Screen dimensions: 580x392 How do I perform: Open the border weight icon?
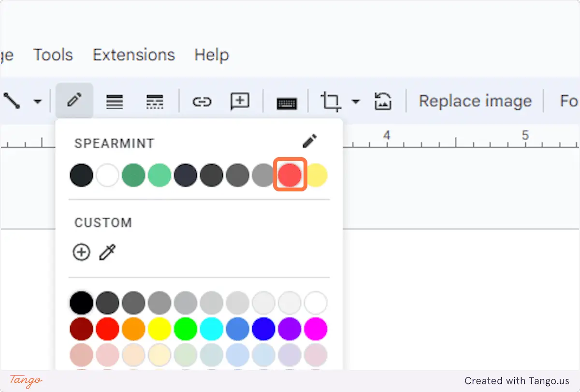point(115,102)
